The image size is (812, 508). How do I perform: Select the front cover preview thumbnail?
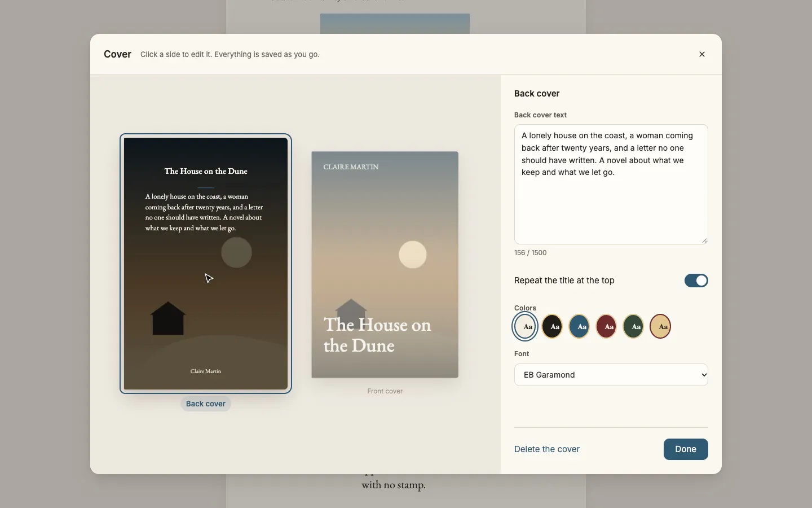385,265
